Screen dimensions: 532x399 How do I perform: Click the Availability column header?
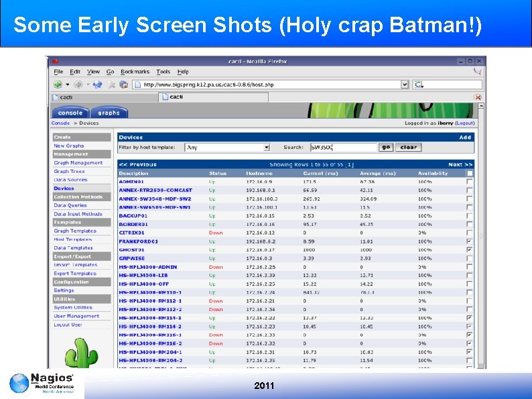click(x=433, y=174)
